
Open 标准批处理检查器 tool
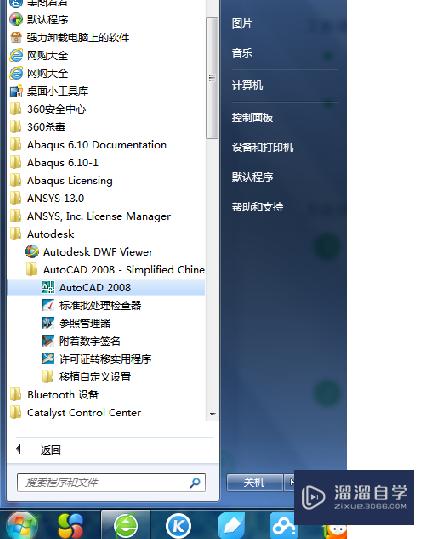(91, 305)
